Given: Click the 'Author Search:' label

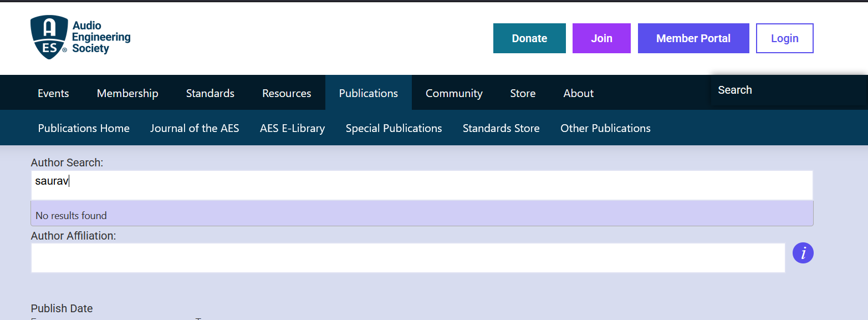Looking at the screenshot, I should 67,162.
